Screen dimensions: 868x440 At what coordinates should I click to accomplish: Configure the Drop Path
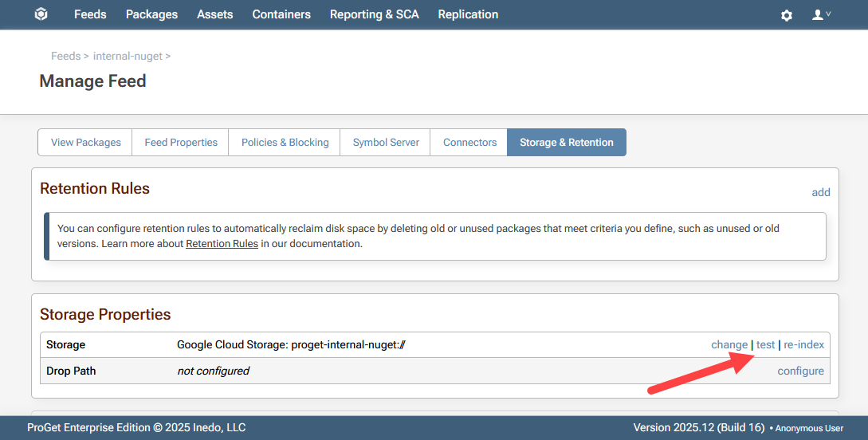800,371
